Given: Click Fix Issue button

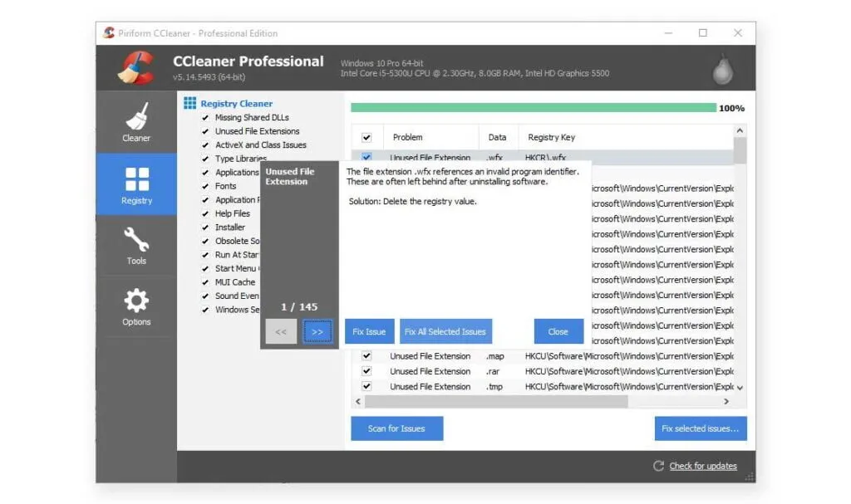Looking at the screenshot, I should (369, 331).
